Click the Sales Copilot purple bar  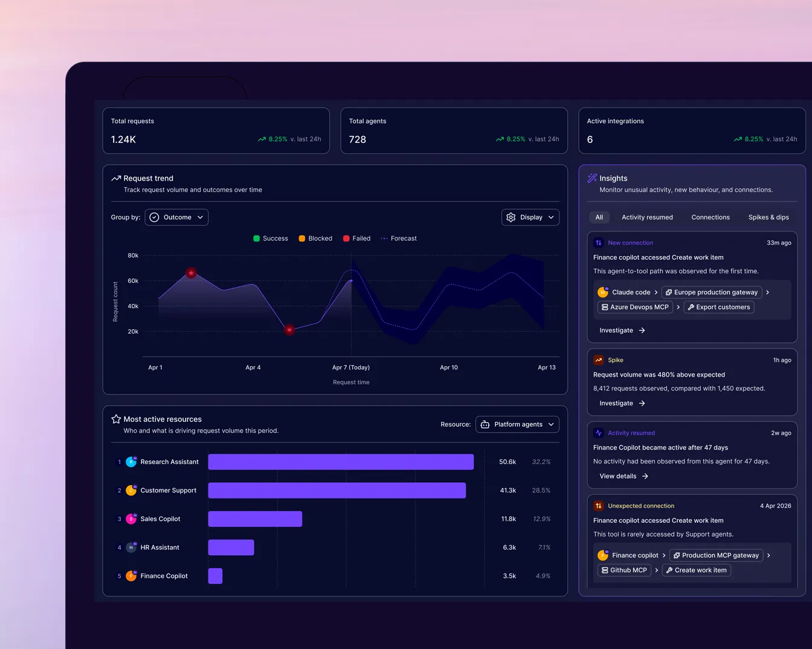click(x=255, y=518)
